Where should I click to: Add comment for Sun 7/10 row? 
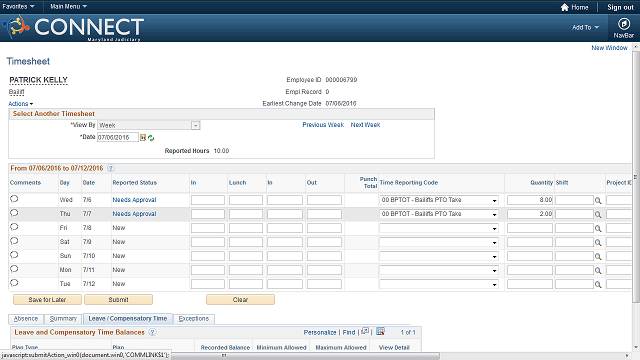(x=14, y=255)
